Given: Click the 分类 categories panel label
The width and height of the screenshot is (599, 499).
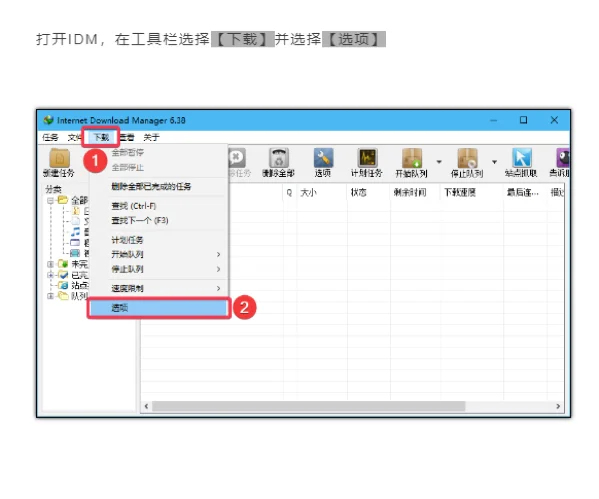Looking at the screenshot, I should pos(53,189).
